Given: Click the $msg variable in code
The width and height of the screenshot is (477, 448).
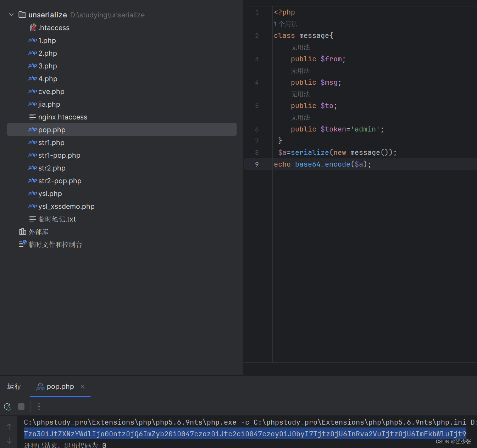Looking at the screenshot, I should (x=329, y=83).
